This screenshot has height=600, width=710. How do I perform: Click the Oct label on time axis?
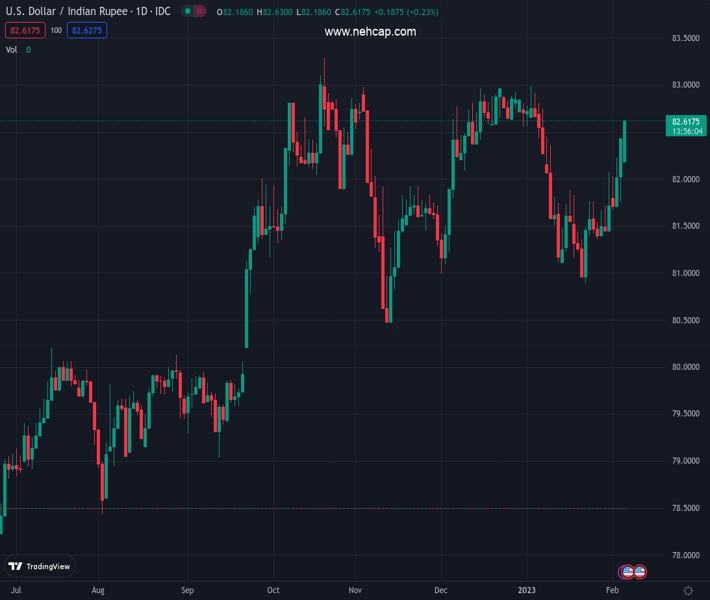click(272, 591)
